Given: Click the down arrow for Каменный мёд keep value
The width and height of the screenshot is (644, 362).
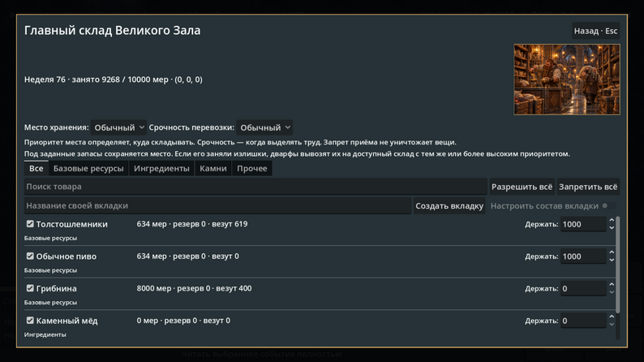Looking at the screenshot, I should (612, 324).
